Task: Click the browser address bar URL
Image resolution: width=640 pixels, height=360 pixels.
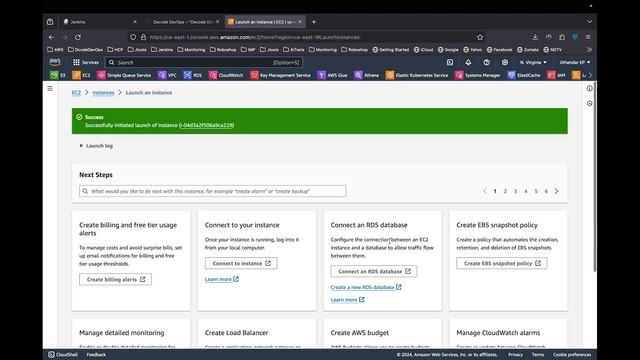Action: pos(255,37)
